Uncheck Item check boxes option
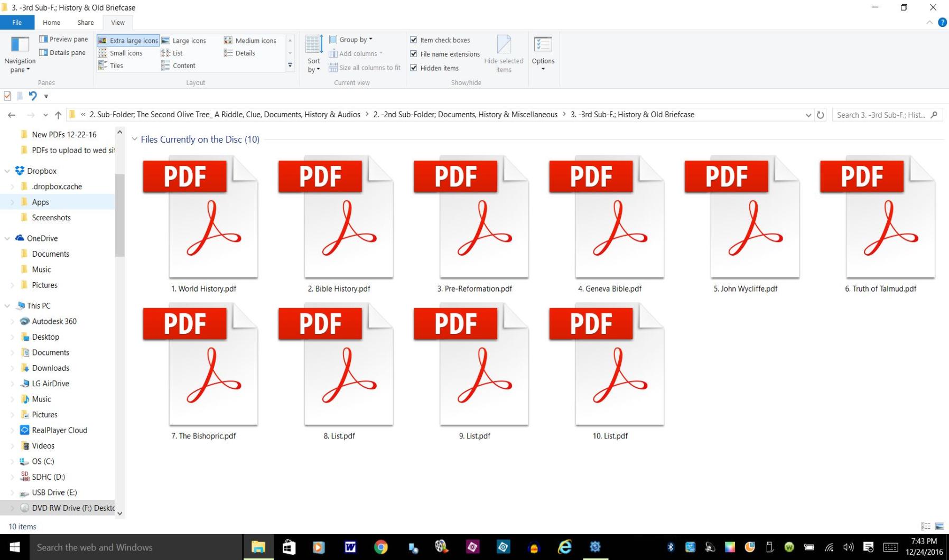 coord(414,40)
